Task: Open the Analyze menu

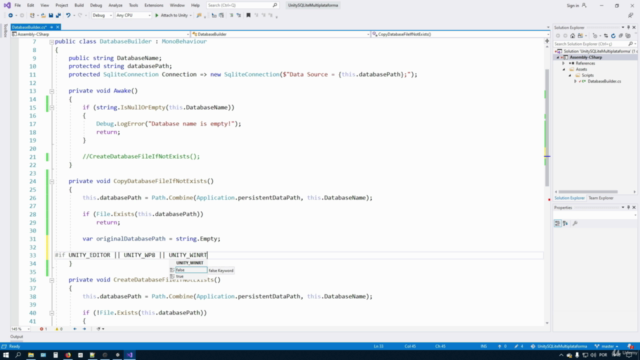Action: point(115,5)
